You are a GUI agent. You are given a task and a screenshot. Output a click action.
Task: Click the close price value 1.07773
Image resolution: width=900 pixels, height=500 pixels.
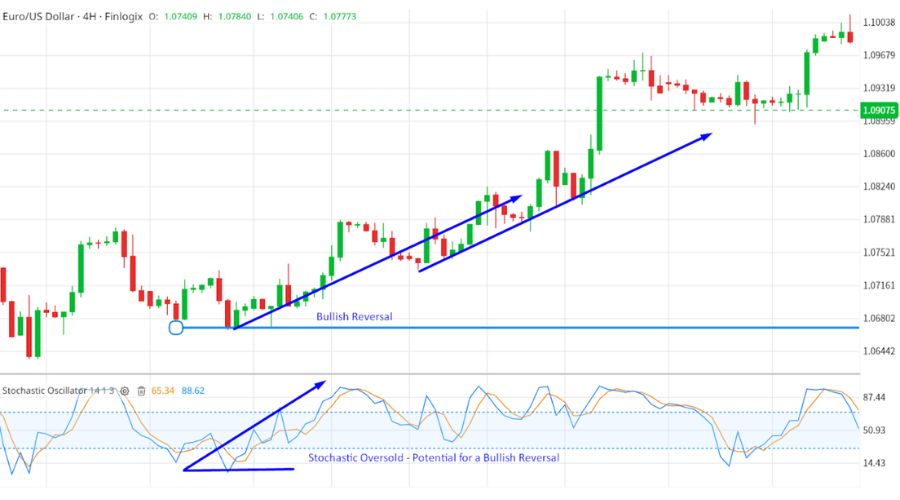339,17
